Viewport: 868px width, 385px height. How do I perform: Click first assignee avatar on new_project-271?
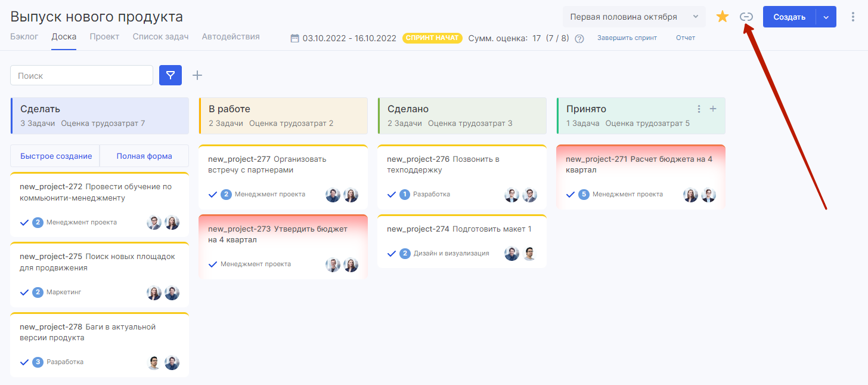point(690,195)
